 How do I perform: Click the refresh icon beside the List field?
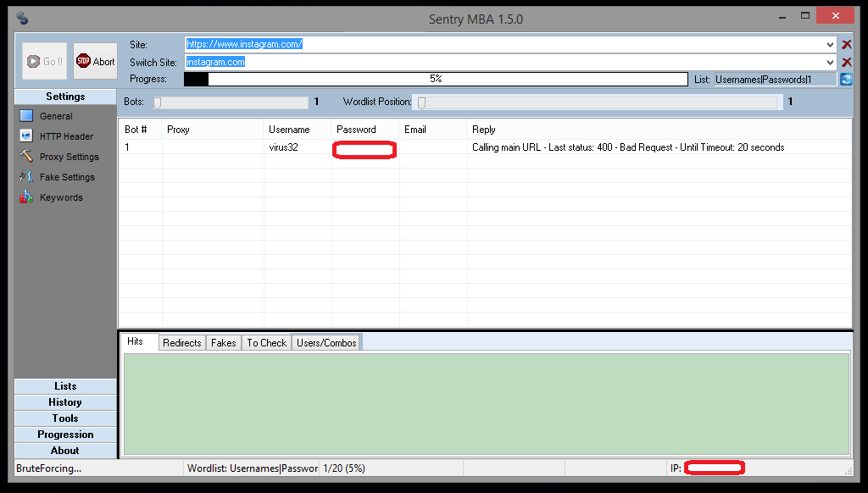coord(846,79)
